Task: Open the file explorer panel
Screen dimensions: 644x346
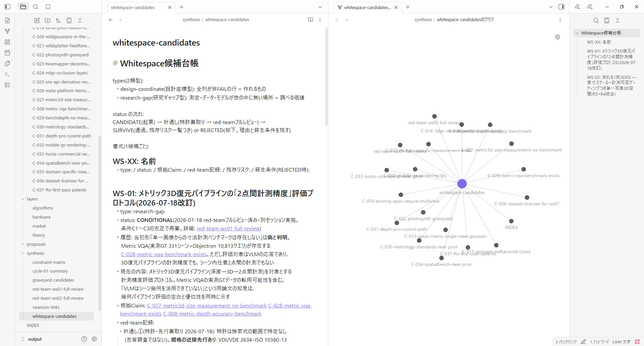Action: 23,7
